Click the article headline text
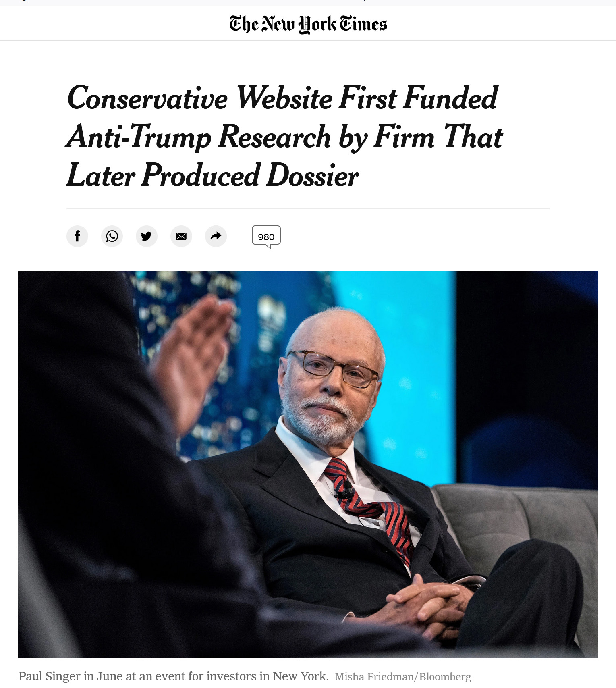The image size is (616, 688). 284,137
